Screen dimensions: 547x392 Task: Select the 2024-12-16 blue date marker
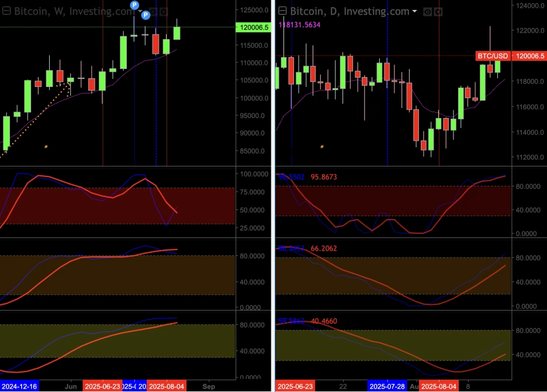[19, 386]
